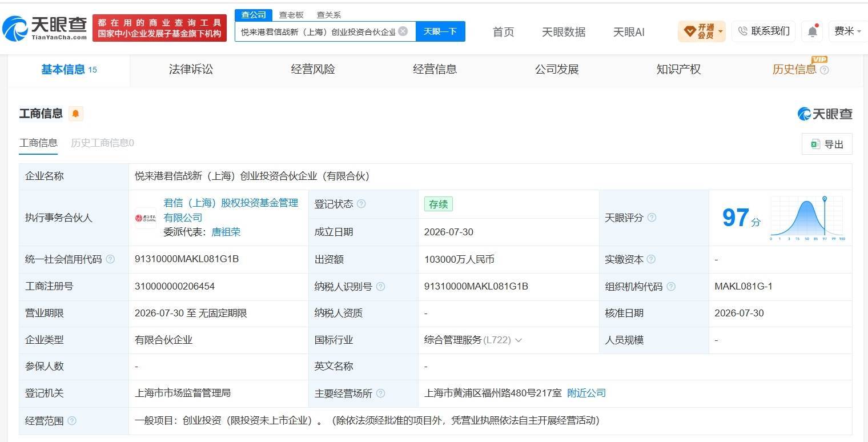Expand the 综合管理服务 industry chevron

(519, 340)
